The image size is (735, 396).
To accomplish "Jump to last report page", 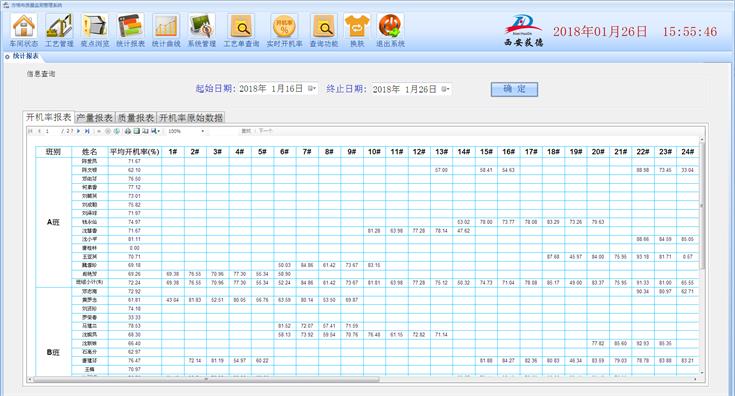I will pos(87,131).
